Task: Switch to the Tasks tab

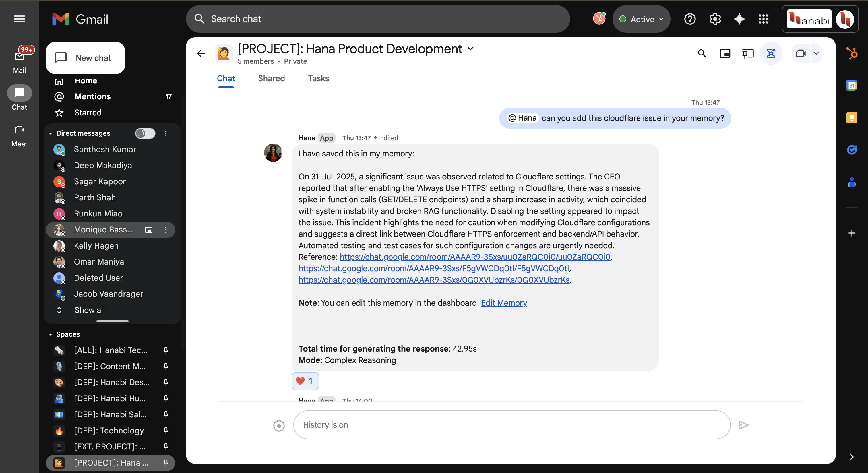Action: [x=318, y=78]
